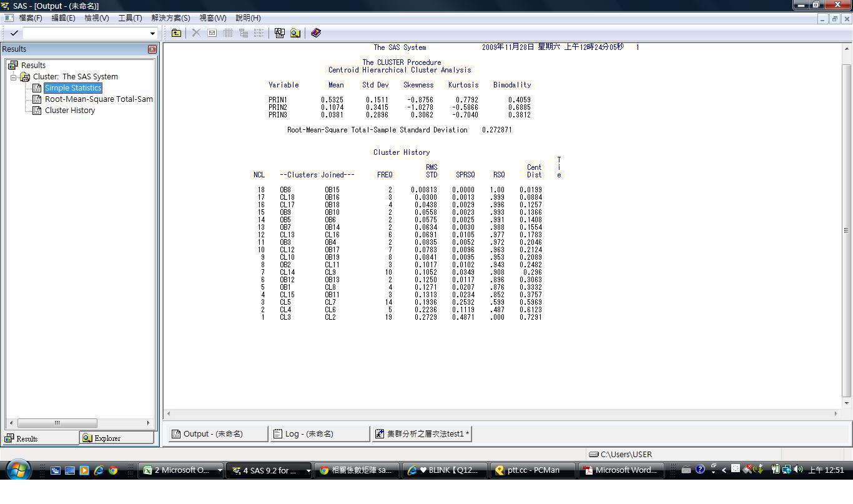Close the Results panel with its X
853x504 pixels.
point(152,49)
